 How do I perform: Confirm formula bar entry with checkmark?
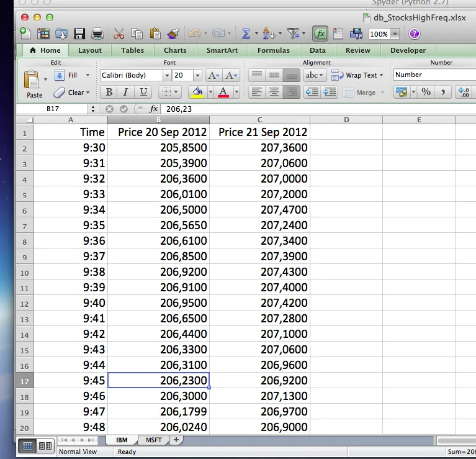(123, 109)
